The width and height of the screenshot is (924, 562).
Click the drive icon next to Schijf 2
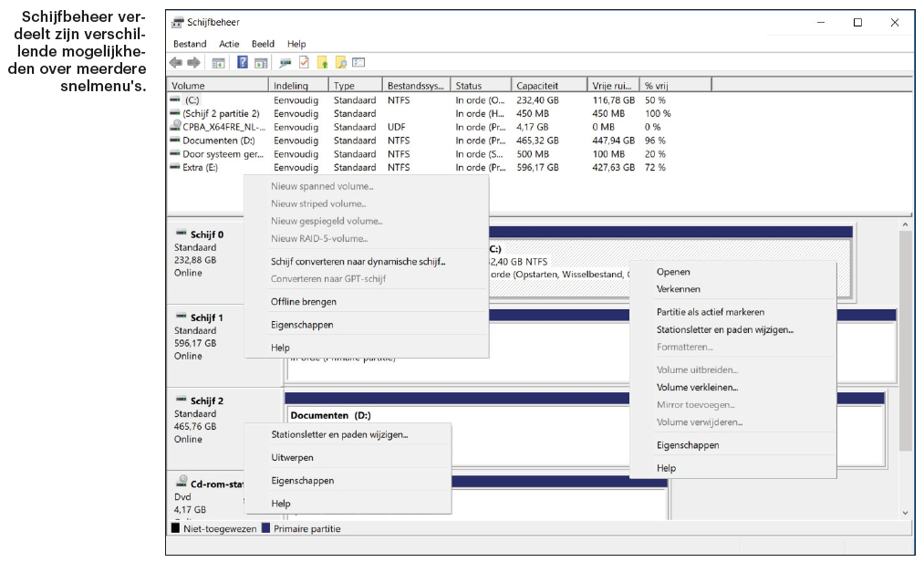pos(181,400)
